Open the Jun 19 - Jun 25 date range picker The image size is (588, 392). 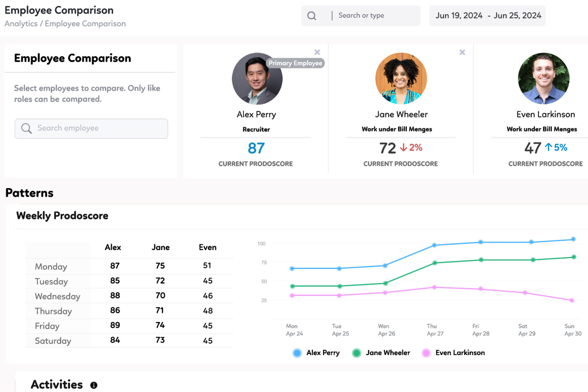click(487, 16)
